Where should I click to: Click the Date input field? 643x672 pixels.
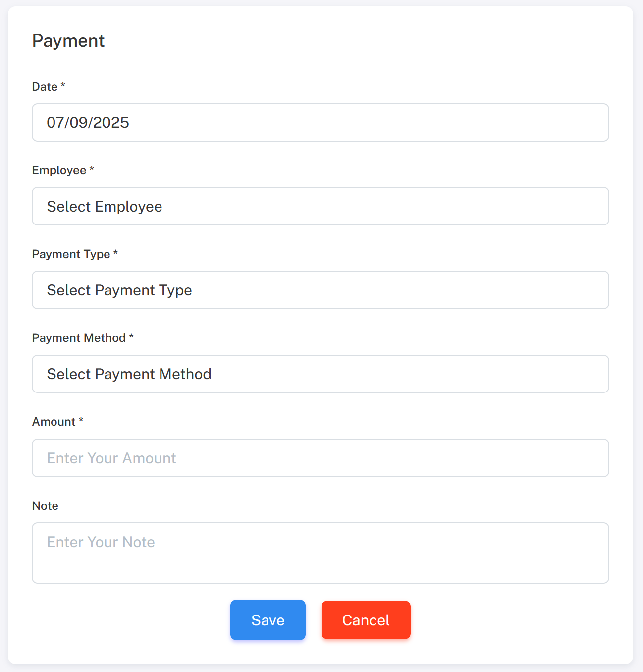pos(320,122)
